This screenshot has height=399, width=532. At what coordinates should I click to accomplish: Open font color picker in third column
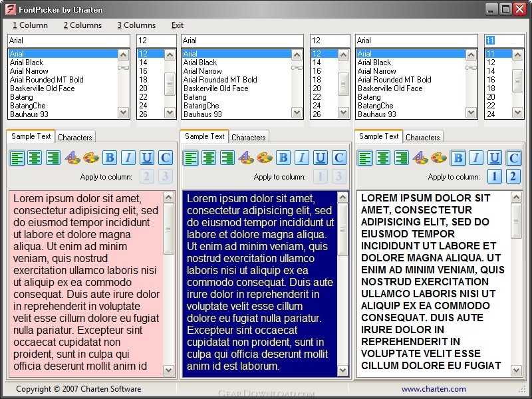point(420,158)
